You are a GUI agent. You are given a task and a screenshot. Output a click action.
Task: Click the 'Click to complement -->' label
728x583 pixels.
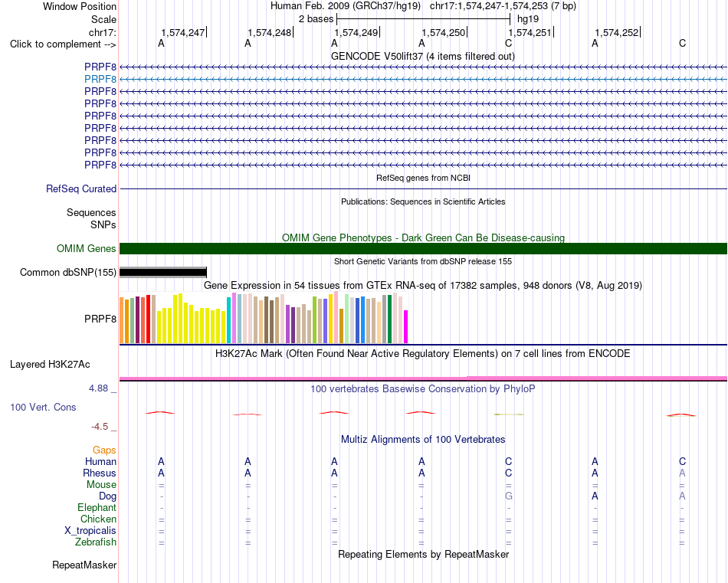tap(63, 44)
